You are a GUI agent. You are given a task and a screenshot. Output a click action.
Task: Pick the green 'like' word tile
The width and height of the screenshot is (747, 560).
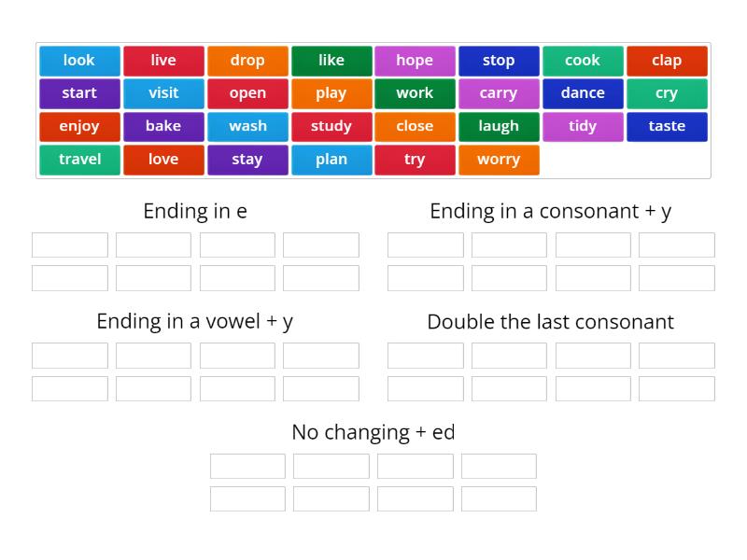331,60
